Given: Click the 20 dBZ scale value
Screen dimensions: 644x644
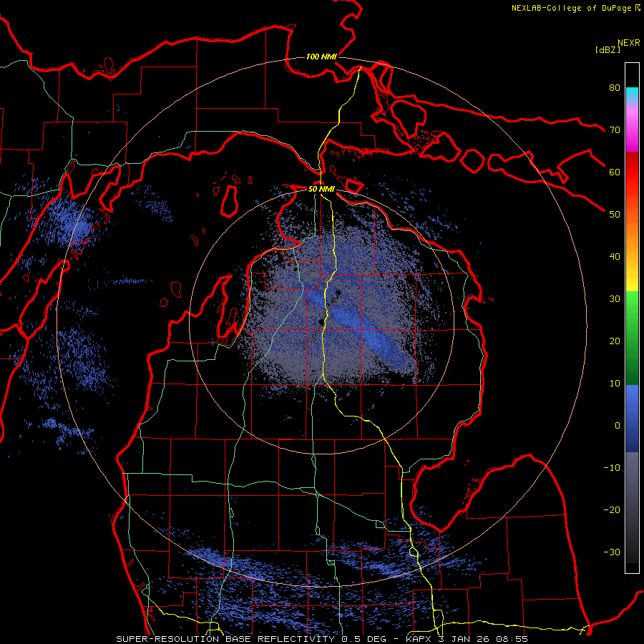Looking at the screenshot, I should pyautogui.click(x=615, y=341).
